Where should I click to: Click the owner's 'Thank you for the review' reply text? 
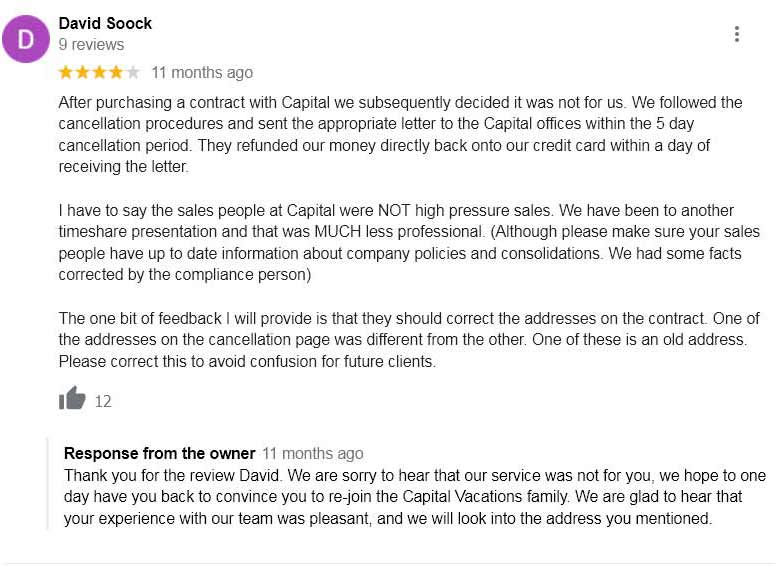[400, 497]
